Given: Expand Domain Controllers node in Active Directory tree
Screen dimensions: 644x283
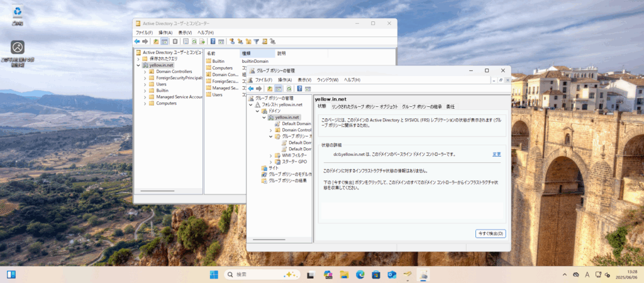Looking at the screenshot, I should pos(145,72).
